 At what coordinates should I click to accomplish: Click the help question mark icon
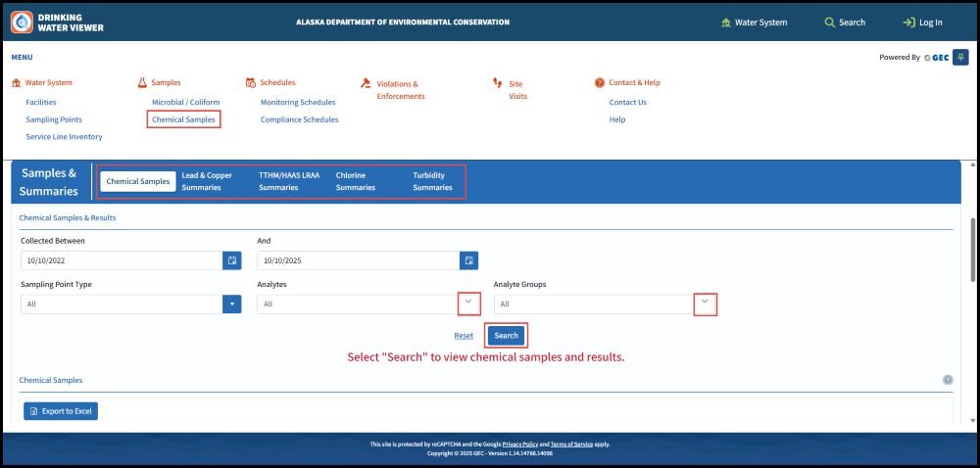[x=948, y=380]
